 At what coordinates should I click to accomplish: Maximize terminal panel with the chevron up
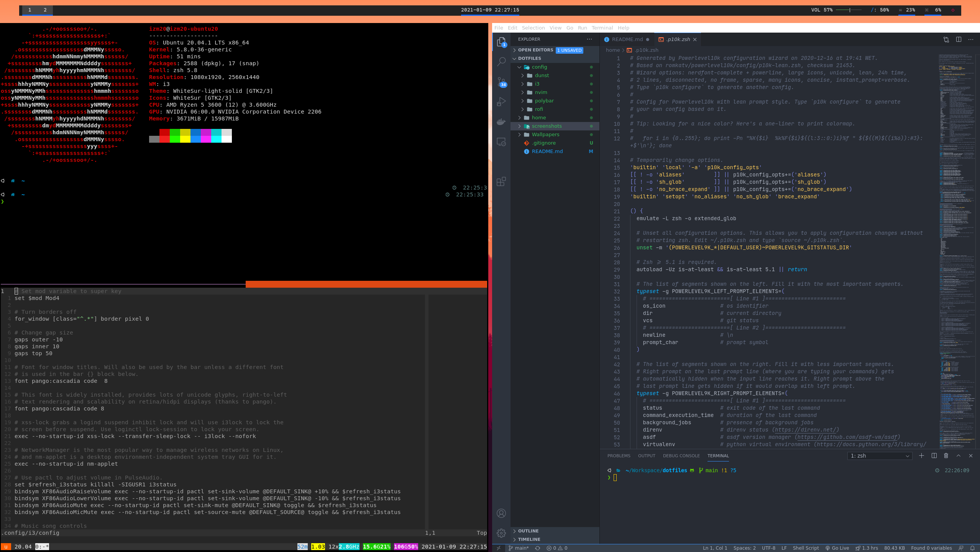pyautogui.click(x=959, y=456)
